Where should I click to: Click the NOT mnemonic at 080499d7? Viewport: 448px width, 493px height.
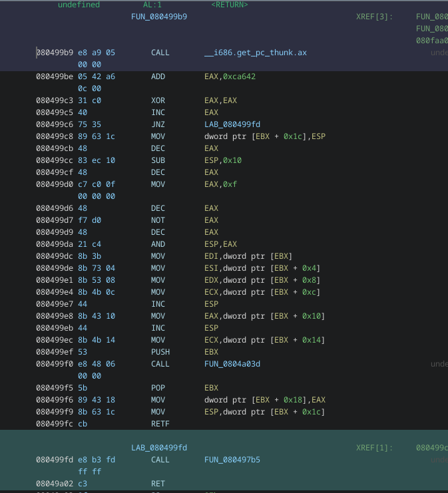pos(158,220)
